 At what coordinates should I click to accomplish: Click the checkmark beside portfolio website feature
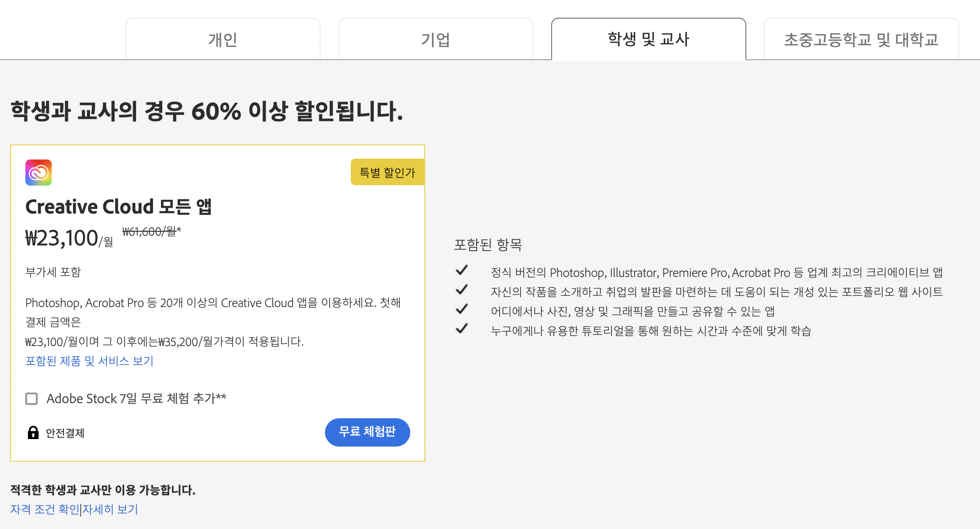coord(462,290)
